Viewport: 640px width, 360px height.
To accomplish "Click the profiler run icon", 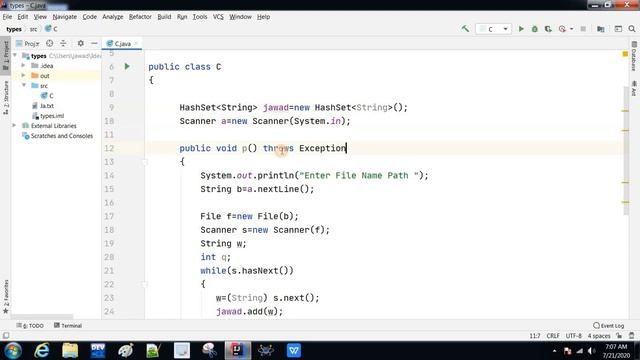I will pyautogui.click(x=562, y=29).
